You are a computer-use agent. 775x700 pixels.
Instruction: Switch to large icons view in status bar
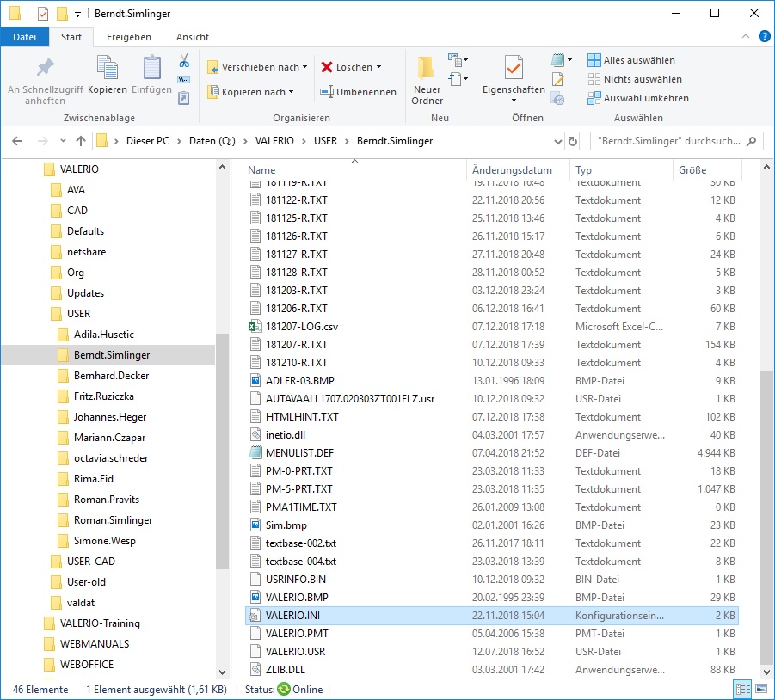click(760, 689)
